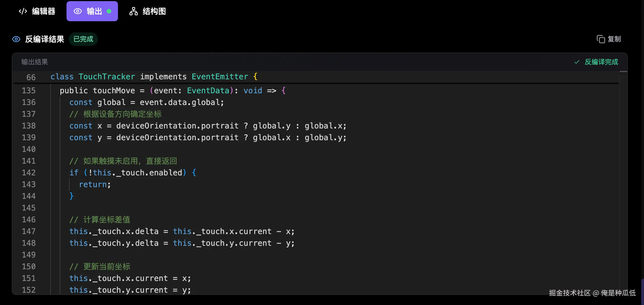This screenshot has width=644, height=305.
Task: Click the sticky class TouchTracker header line
Action: point(154,77)
